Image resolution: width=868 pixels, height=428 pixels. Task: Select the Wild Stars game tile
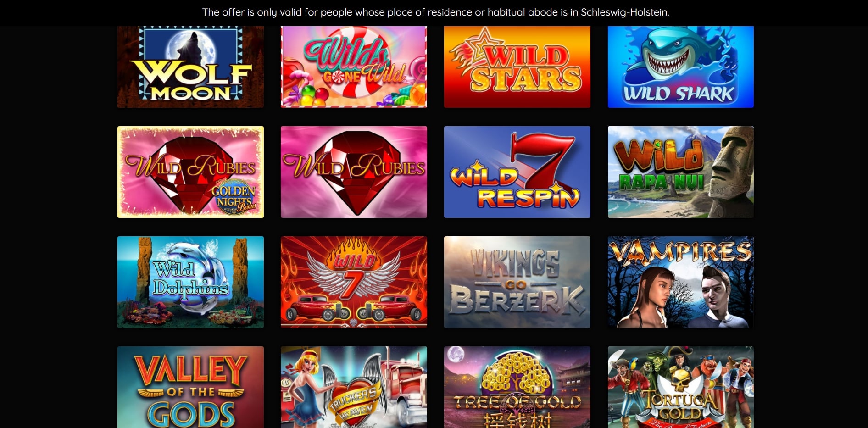pyautogui.click(x=517, y=67)
